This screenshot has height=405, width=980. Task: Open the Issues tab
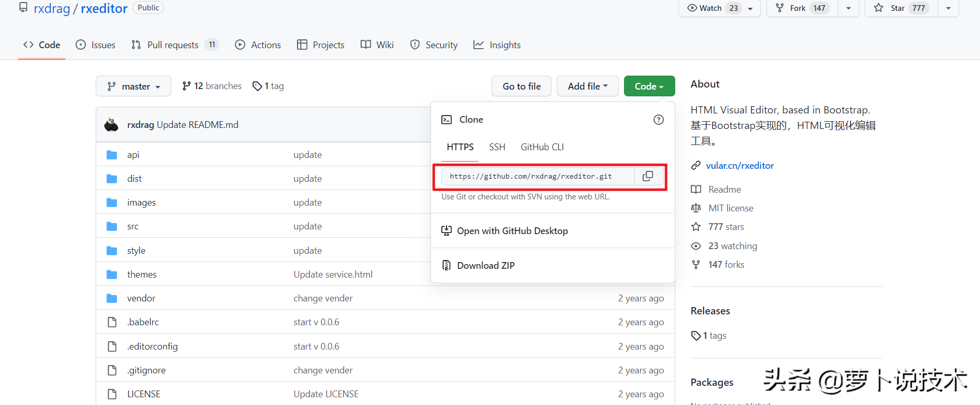(96, 45)
